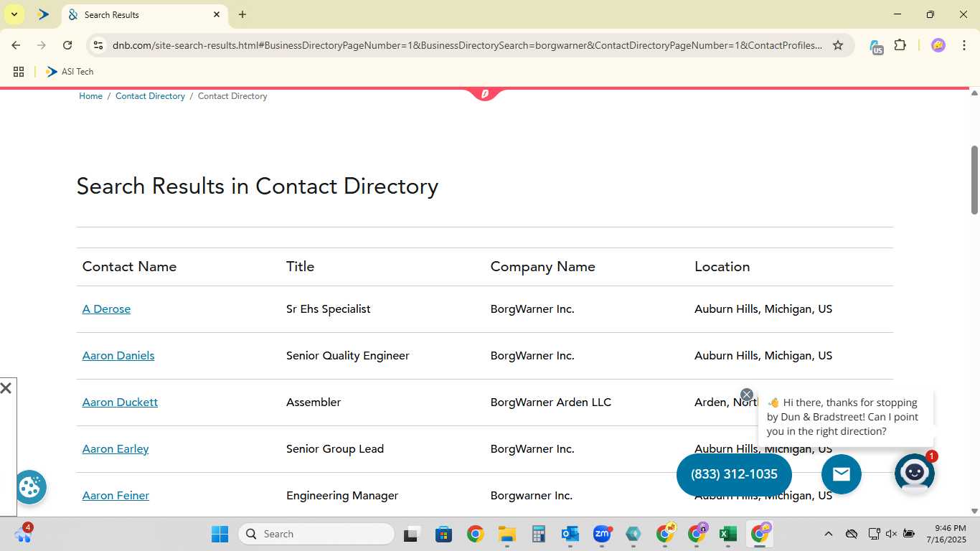Open the ASI Tech bookmark
Screen dimensions: 980x551
pyautogui.click(x=70, y=72)
